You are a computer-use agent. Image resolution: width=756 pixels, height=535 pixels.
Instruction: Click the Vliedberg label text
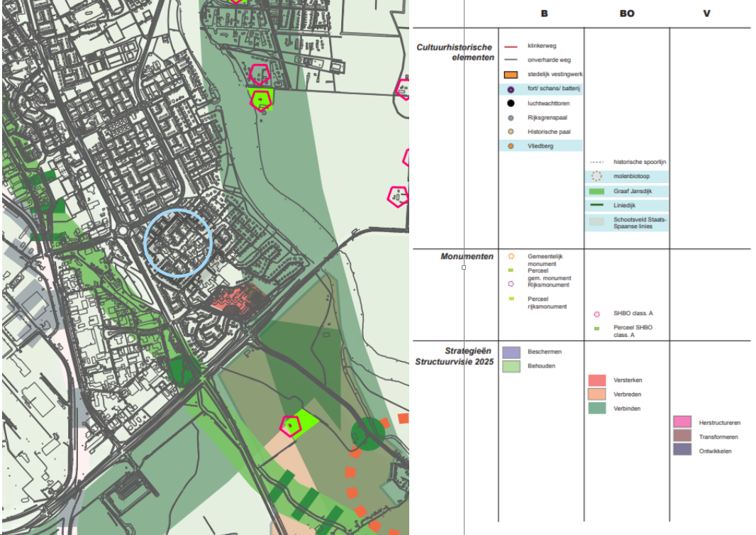(x=540, y=146)
